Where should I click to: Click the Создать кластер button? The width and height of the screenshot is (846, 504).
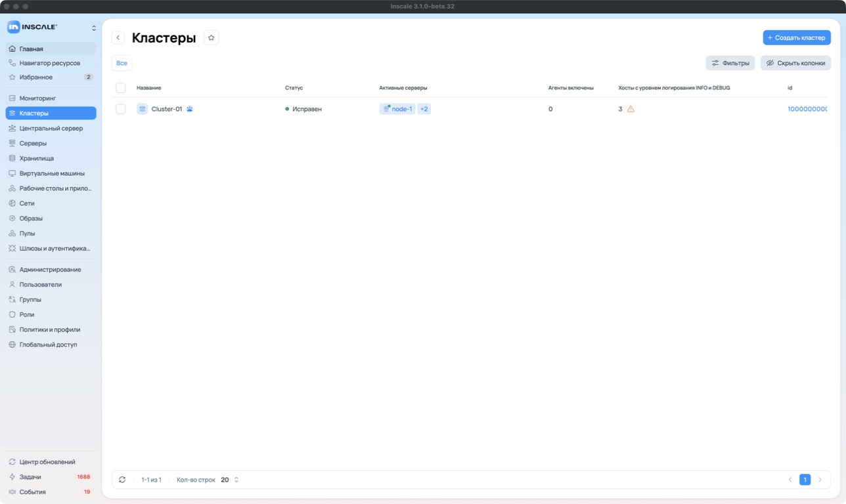click(x=797, y=37)
